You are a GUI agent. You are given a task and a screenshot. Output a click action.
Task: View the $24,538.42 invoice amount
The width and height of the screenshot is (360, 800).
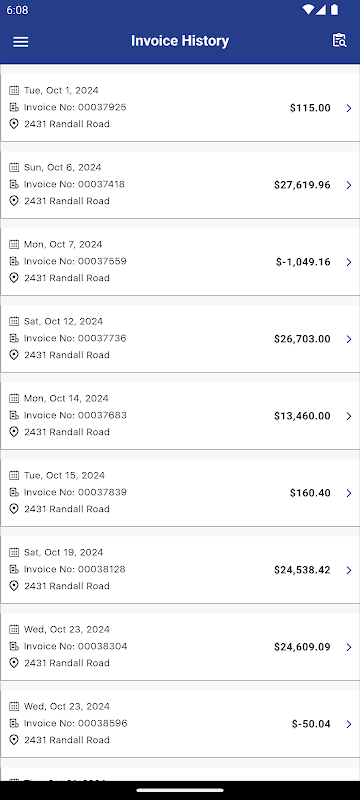click(302, 570)
